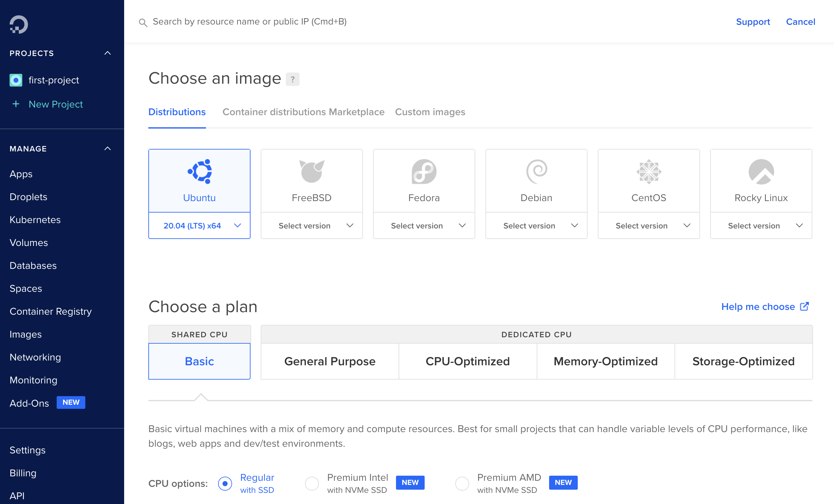Collapse the Manage section chevron
Screen dimensions: 834x504
pos(108,149)
